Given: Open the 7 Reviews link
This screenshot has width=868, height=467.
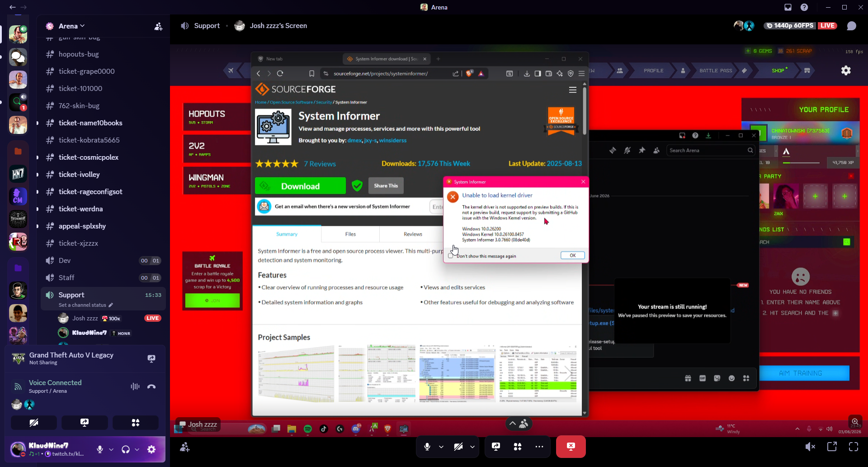Looking at the screenshot, I should [320, 164].
